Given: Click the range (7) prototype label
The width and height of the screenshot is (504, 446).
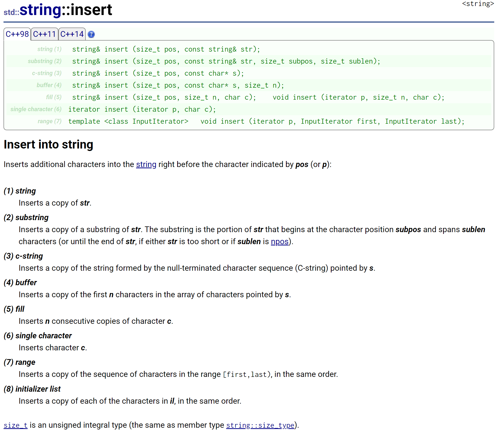Looking at the screenshot, I should pyautogui.click(x=49, y=121).
